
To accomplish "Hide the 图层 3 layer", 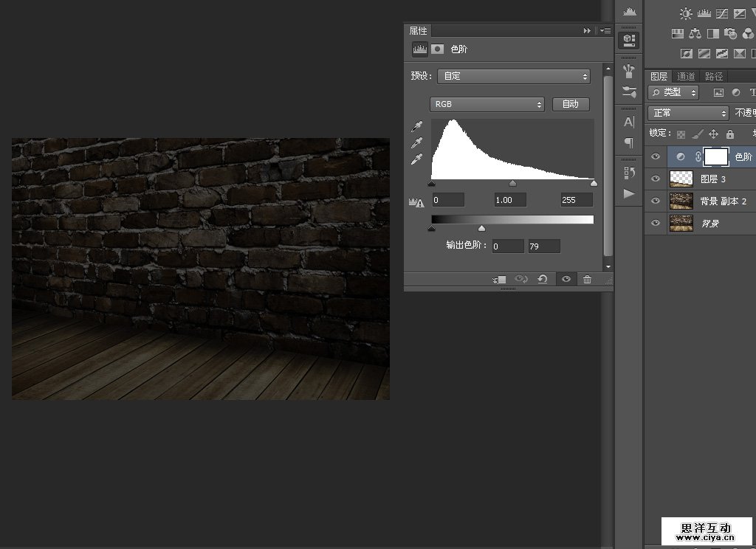I will click(x=655, y=179).
